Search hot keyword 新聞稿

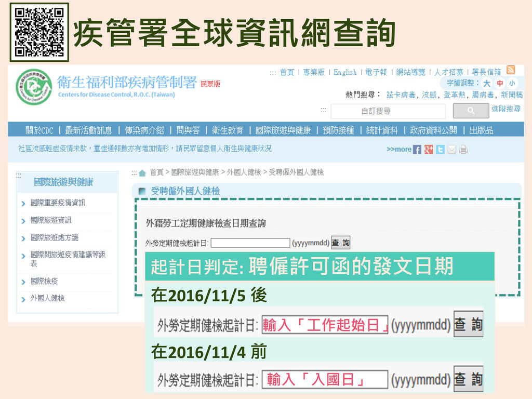coord(512,95)
